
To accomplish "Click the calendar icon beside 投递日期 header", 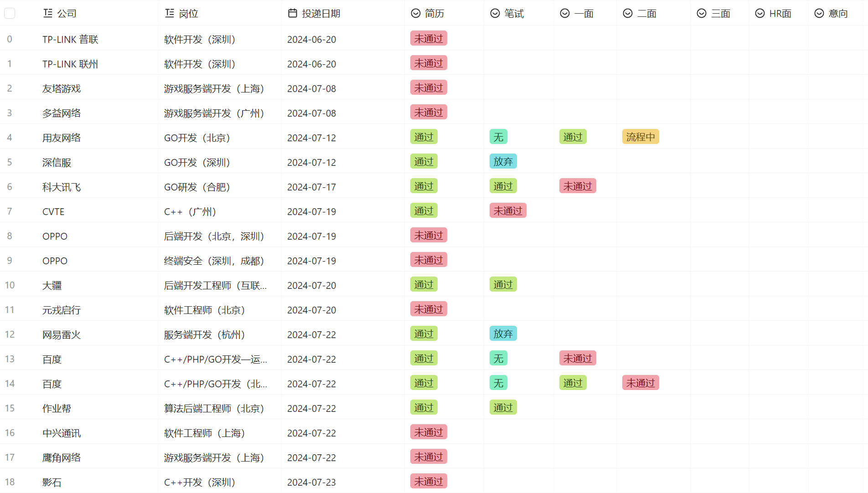I will tap(293, 13).
